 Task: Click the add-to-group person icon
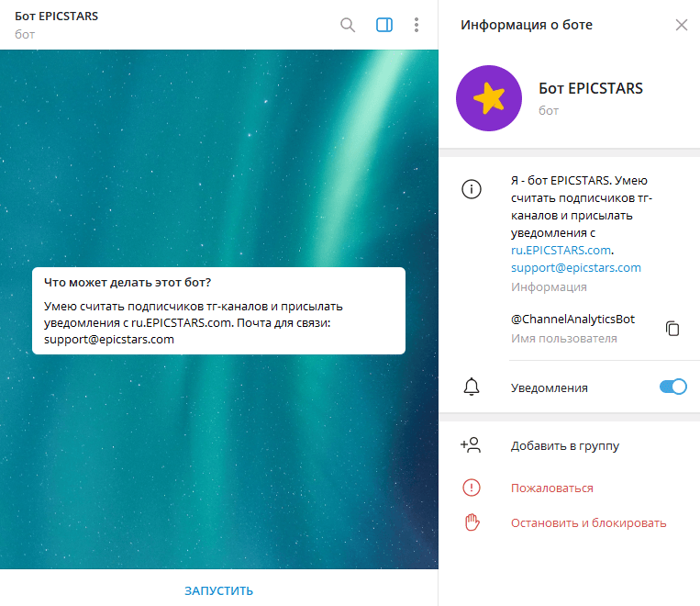(471, 446)
